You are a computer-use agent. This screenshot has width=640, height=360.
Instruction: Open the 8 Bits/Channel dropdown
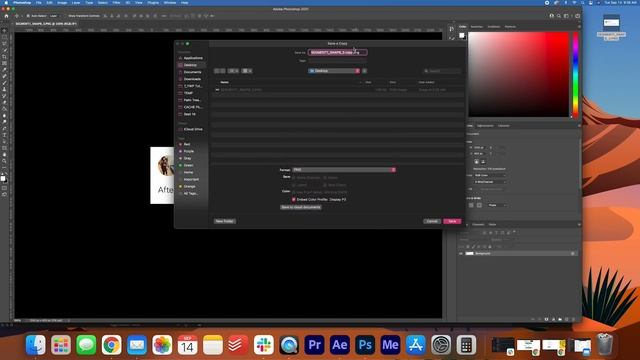pos(490,182)
